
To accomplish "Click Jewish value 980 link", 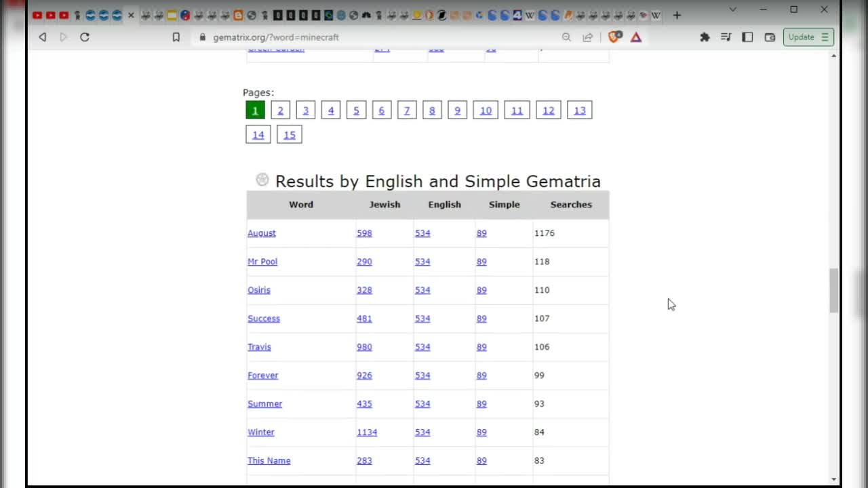I will pyautogui.click(x=365, y=347).
